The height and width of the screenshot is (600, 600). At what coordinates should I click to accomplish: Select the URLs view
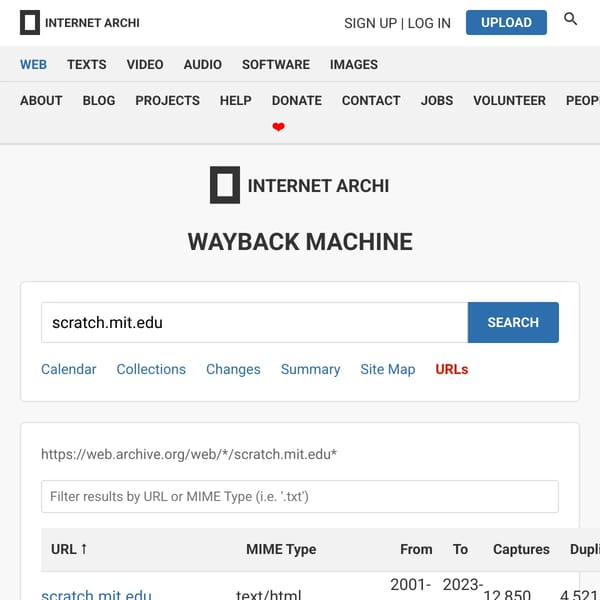click(x=452, y=369)
